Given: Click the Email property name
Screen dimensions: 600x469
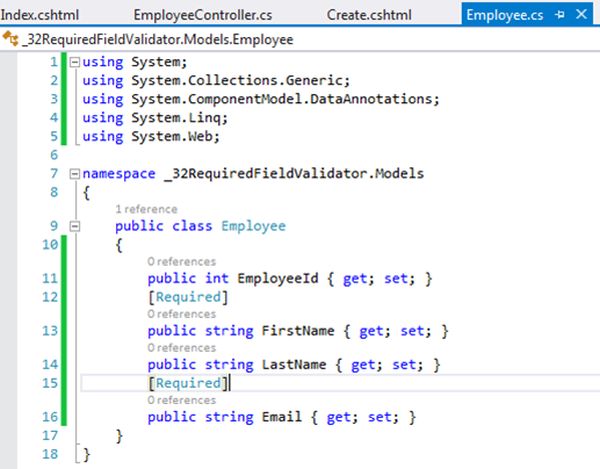Looking at the screenshot, I should coord(282,417).
